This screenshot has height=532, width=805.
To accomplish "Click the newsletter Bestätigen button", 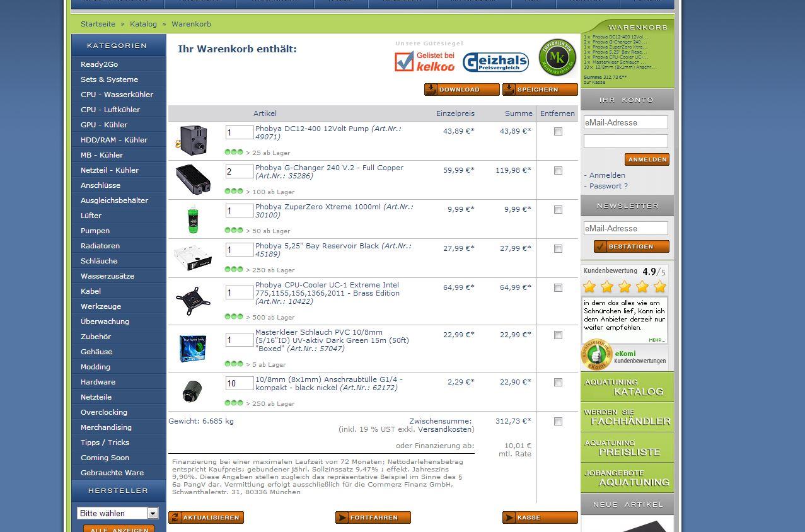I will click(x=631, y=246).
